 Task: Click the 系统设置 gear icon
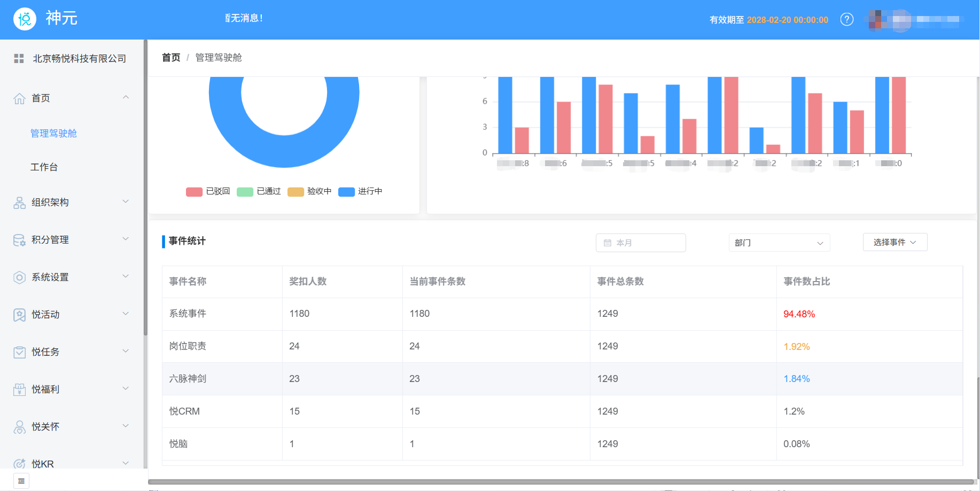point(19,277)
